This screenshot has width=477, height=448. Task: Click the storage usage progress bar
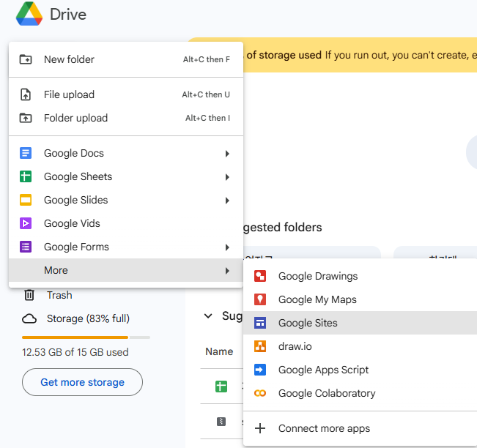click(86, 337)
